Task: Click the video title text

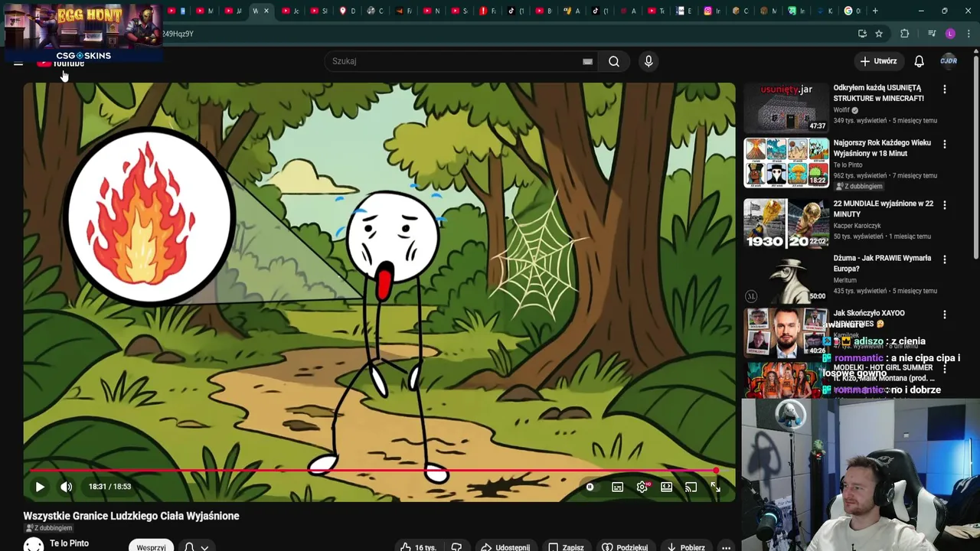Action: (131, 516)
